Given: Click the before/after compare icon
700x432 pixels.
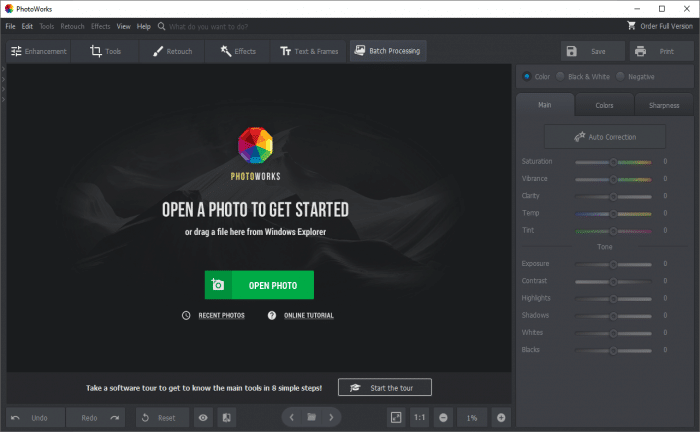Looking at the screenshot, I should (226, 417).
